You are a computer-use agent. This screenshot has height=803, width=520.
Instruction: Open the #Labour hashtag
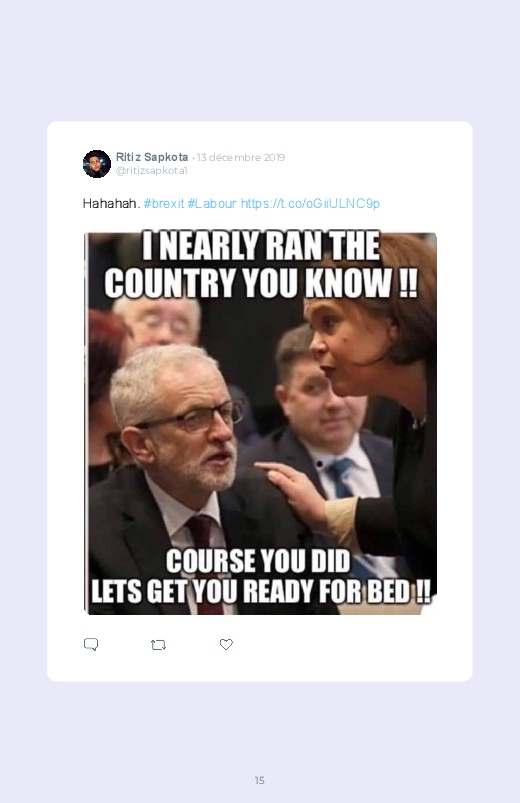coord(212,203)
